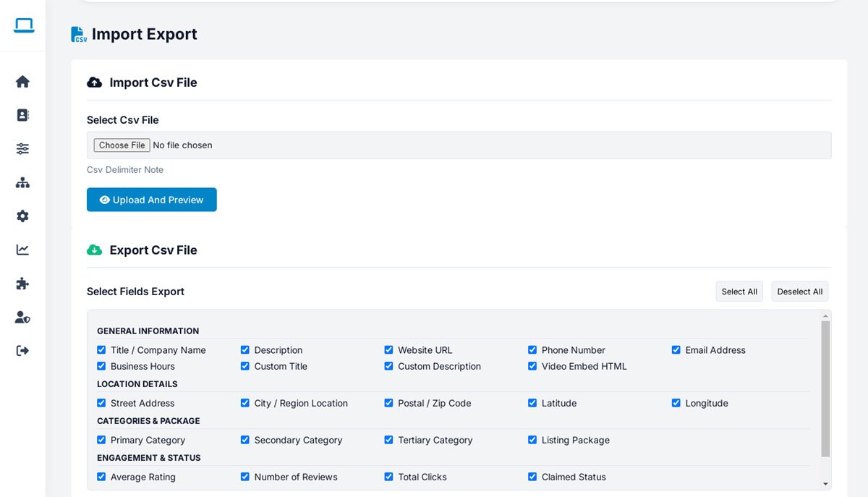
Task: Click the Select Fields Export label
Action: tap(136, 292)
